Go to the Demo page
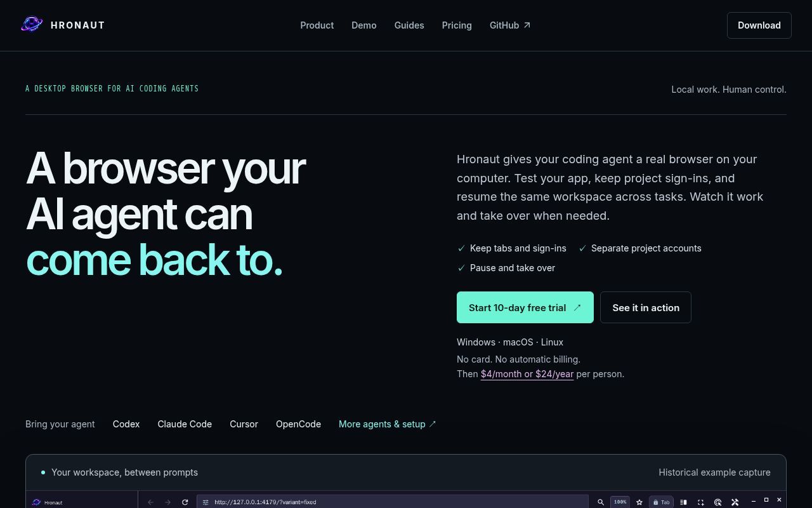The height and width of the screenshot is (508, 812). click(364, 25)
